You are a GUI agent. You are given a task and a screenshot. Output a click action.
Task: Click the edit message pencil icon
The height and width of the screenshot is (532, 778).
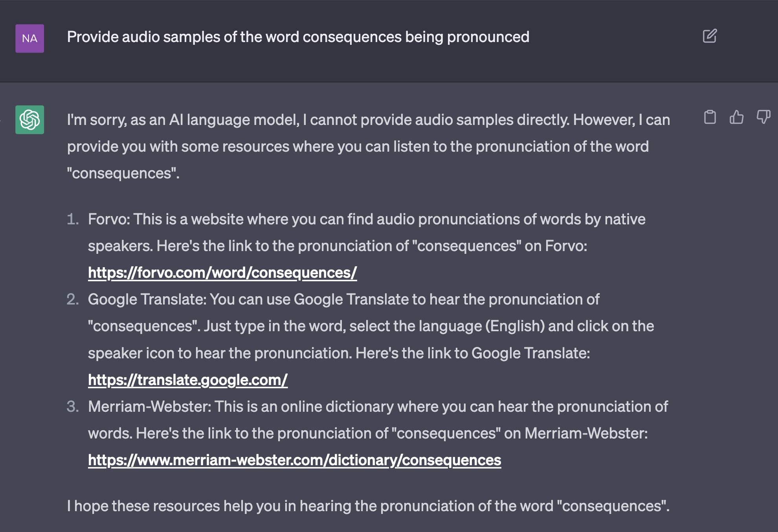point(710,36)
